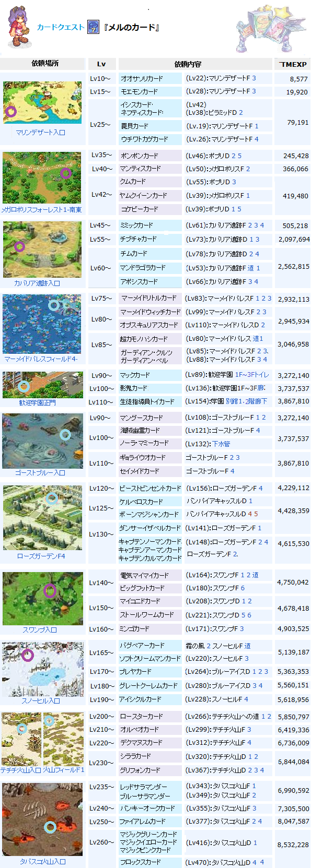
Task: Open the スワンプ入口 map thumbnail
Action: (43, 599)
